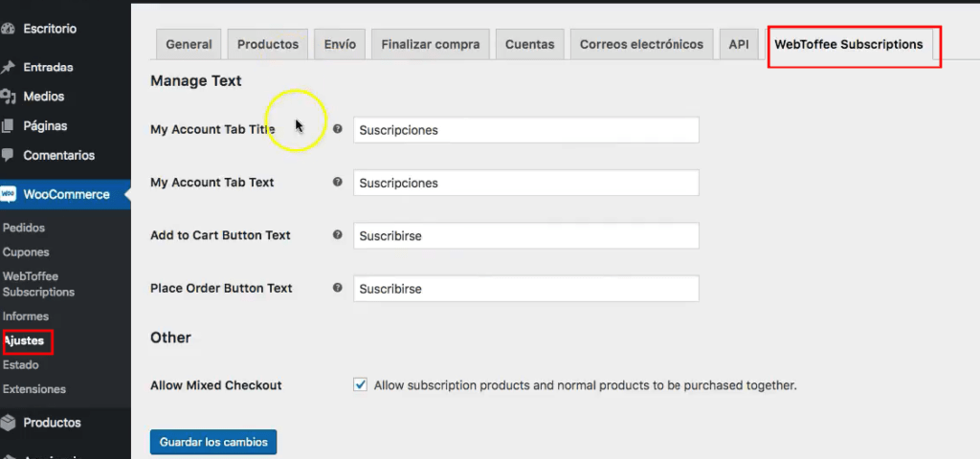The height and width of the screenshot is (459, 980).
Task: Focus the My Account Tab Title field
Action: pos(525,130)
